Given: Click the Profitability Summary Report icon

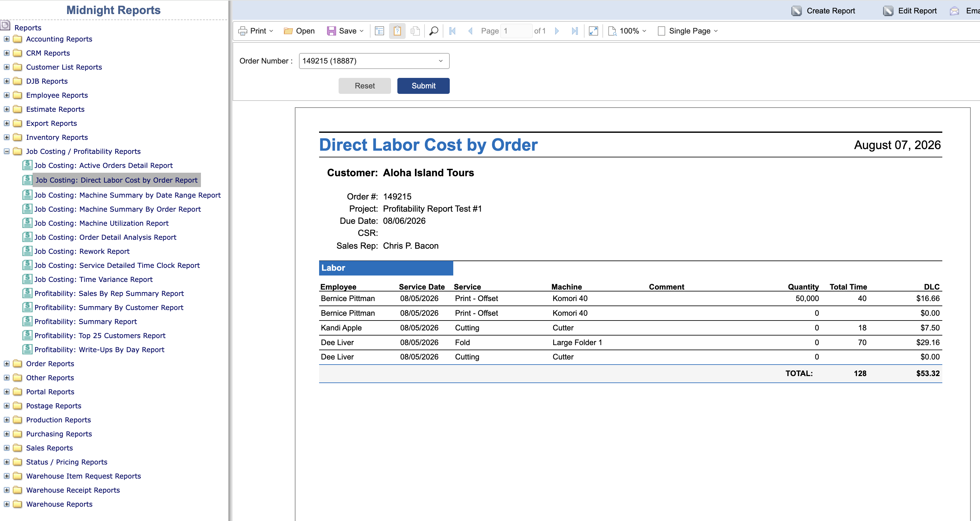Looking at the screenshot, I should (27, 321).
